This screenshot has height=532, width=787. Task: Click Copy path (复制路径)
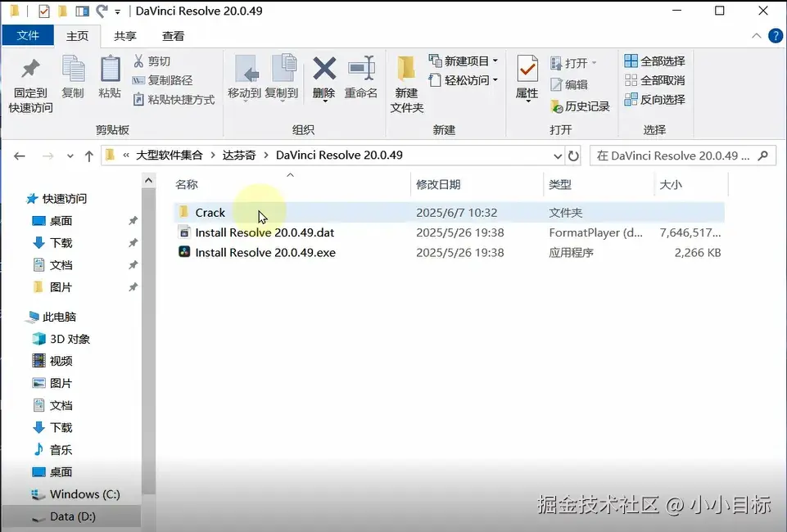[163, 80]
